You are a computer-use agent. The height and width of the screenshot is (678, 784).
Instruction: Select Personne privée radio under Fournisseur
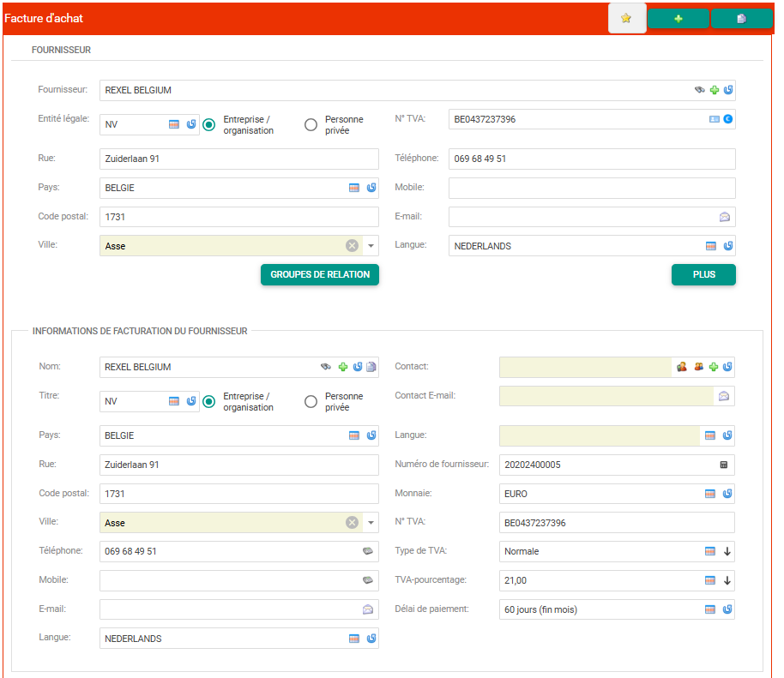[x=311, y=124]
